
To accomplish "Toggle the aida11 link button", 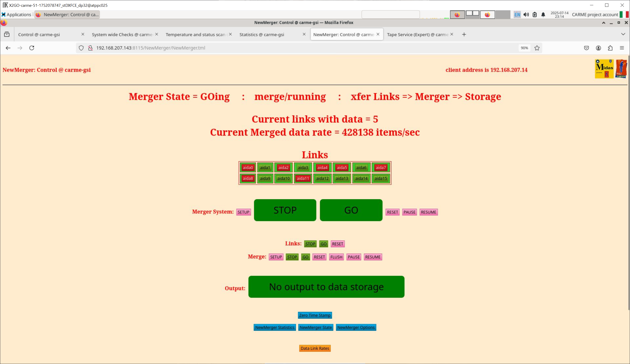I will click(x=303, y=178).
